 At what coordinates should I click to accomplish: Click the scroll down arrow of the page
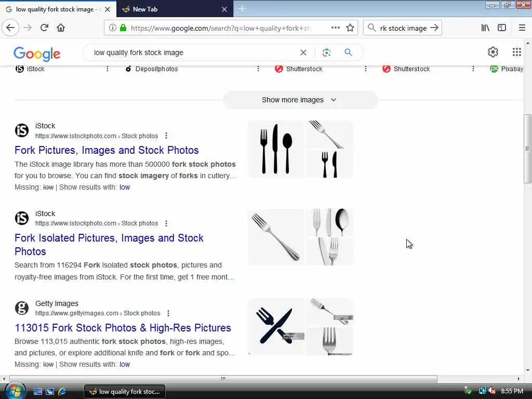[528, 370]
